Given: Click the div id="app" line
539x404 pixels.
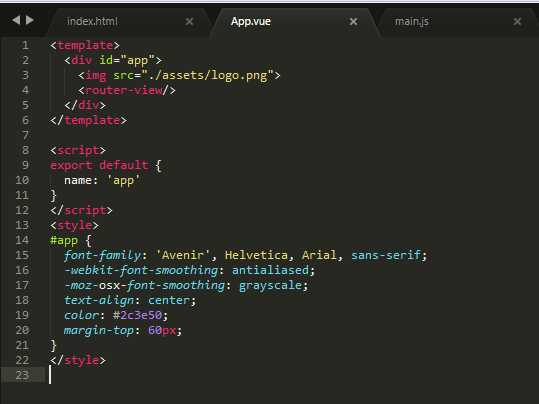Looking at the screenshot, I should coord(113,61).
